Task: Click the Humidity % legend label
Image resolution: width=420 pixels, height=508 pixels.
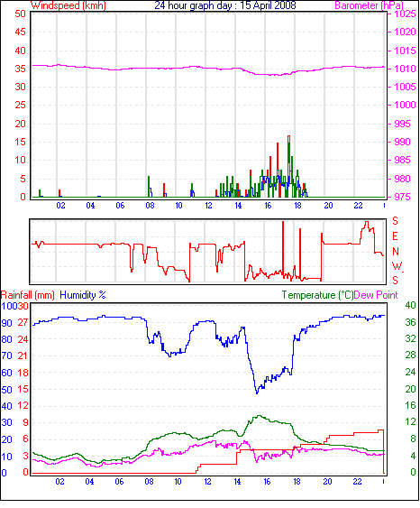Action: [83, 295]
